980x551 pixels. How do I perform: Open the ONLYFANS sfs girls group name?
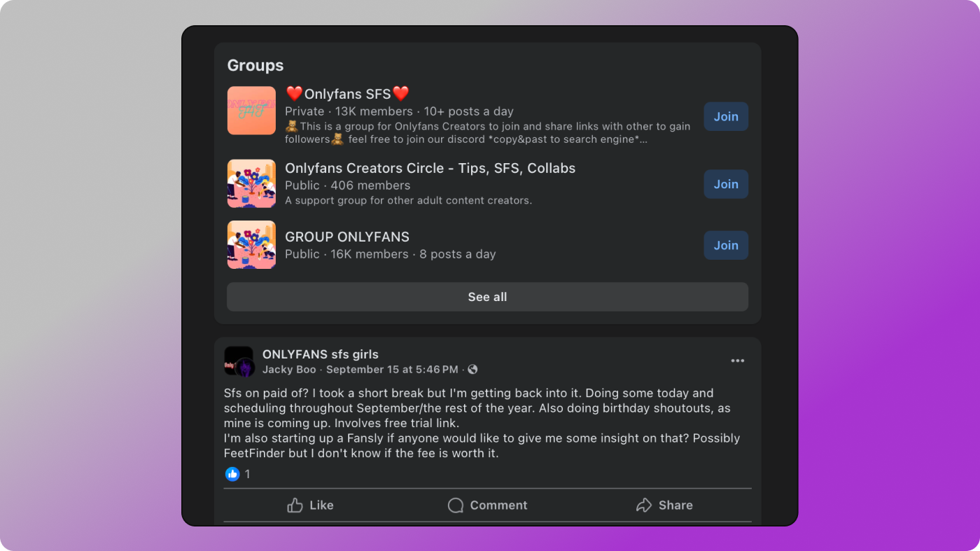click(x=320, y=354)
